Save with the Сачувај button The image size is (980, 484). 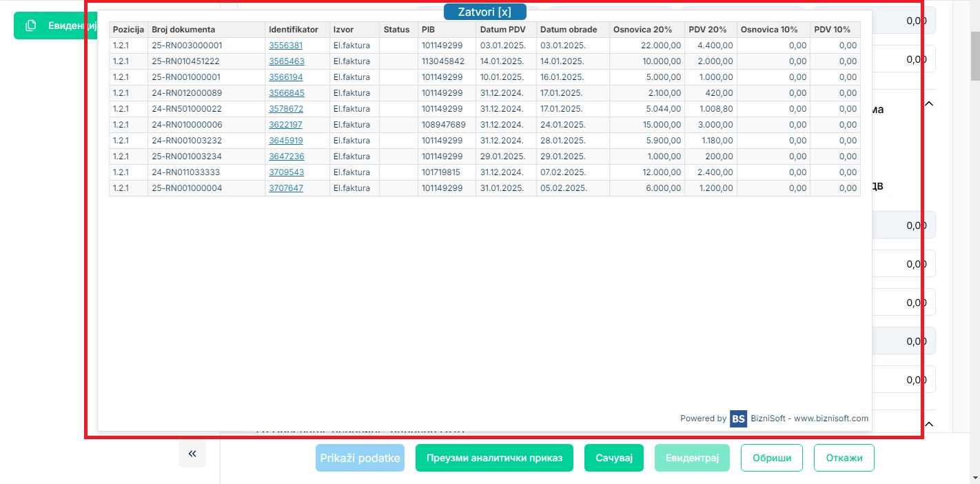tap(613, 458)
